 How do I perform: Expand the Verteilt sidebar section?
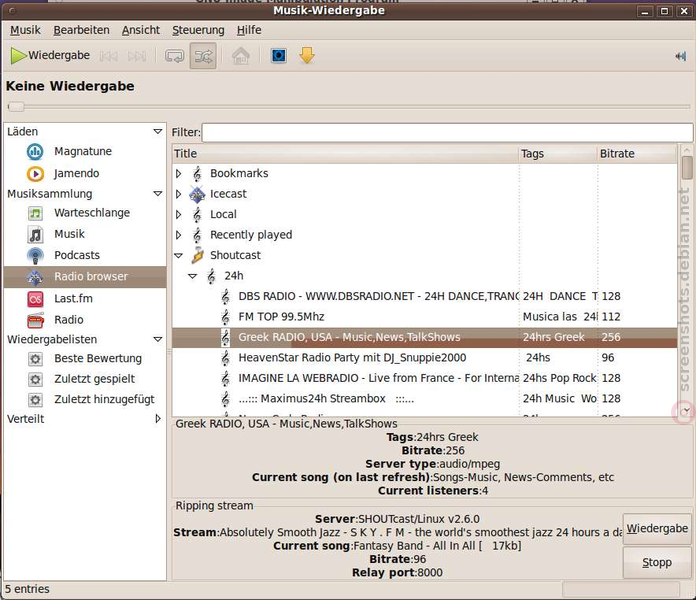158,418
